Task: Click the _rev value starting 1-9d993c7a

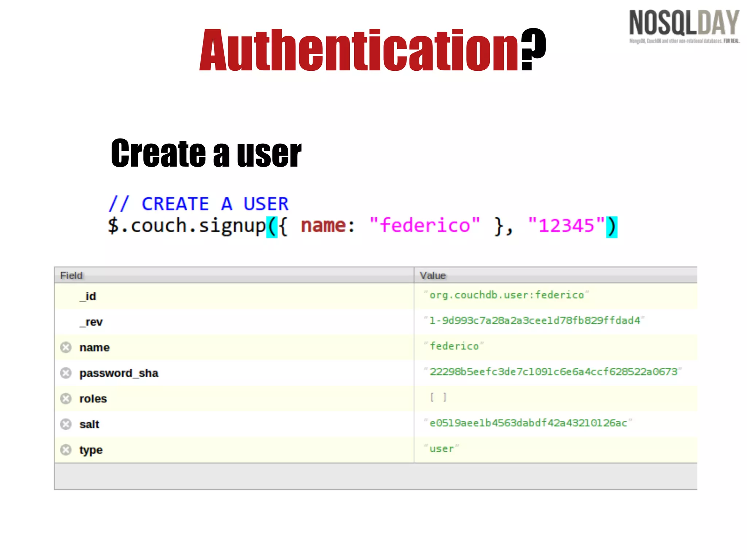Action: [534, 320]
